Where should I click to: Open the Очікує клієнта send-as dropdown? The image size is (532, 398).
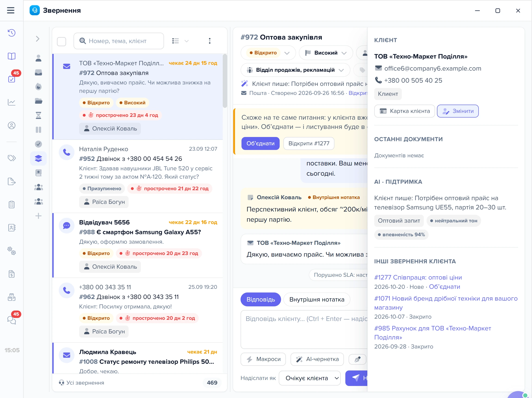click(310, 378)
